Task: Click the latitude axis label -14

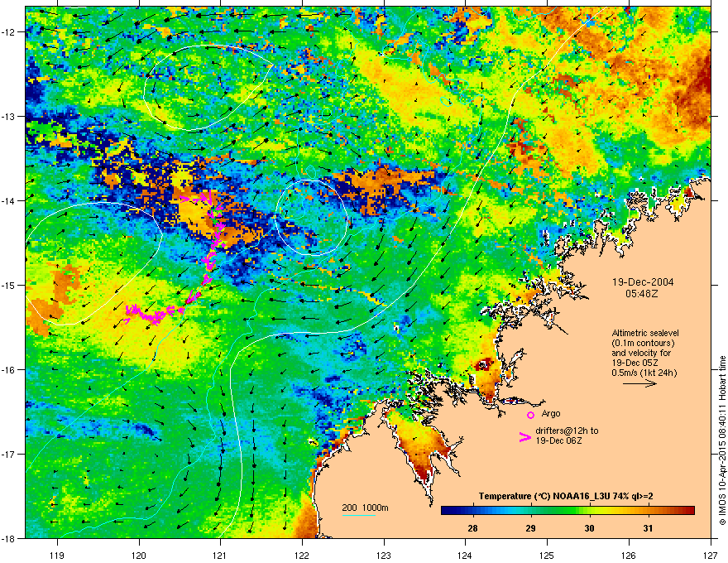Action: (x=9, y=200)
